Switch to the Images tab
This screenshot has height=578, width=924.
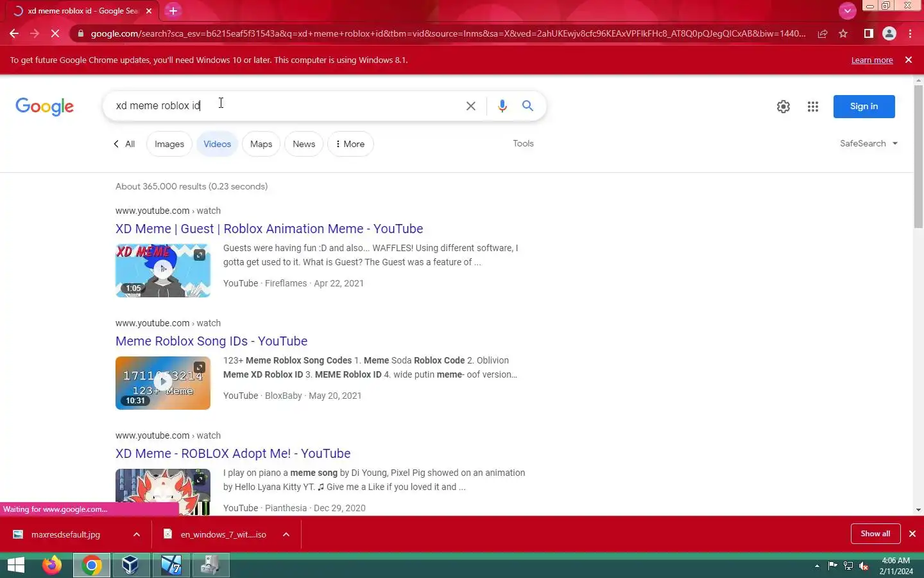(169, 144)
